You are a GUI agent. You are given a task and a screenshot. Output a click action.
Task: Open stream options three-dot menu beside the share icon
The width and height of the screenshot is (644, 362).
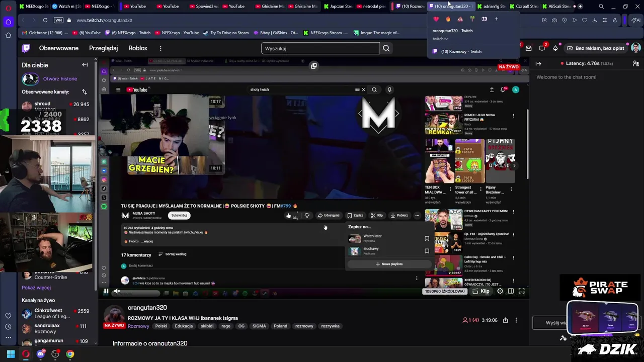[x=516, y=320]
